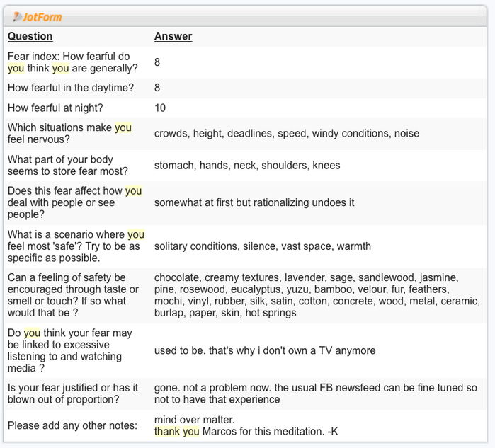Screen dimensions: 495x448
Task: Click 'mind over matter.' note text
Action: pyautogui.click(x=195, y=420)
